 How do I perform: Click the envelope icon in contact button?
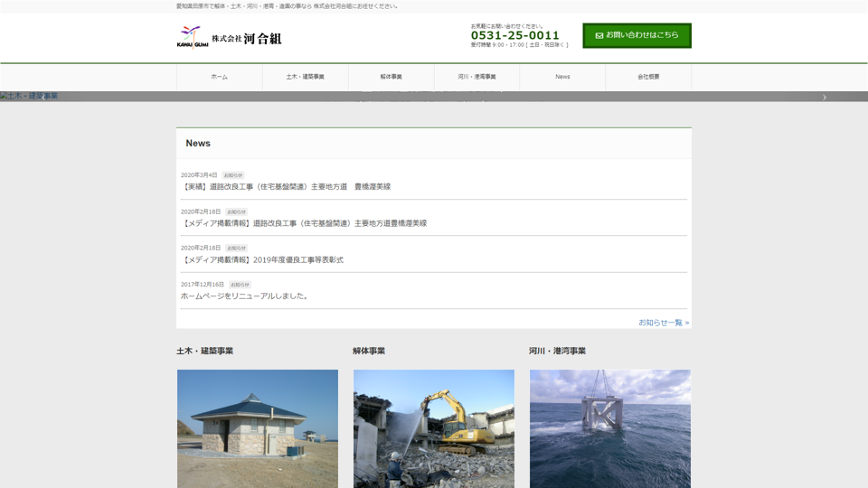[599, 36]
